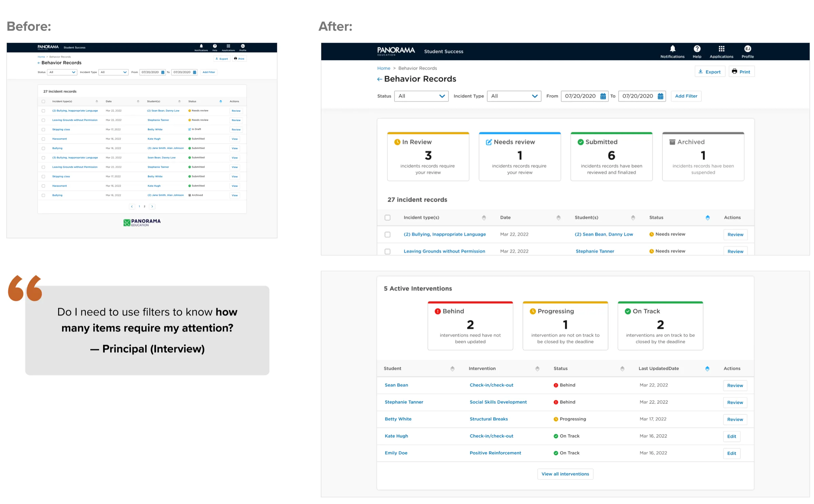This screenshot has width=814, height=504.
Task: Open the Incident Type dropdown in After filters
Action: pos(514,96)
